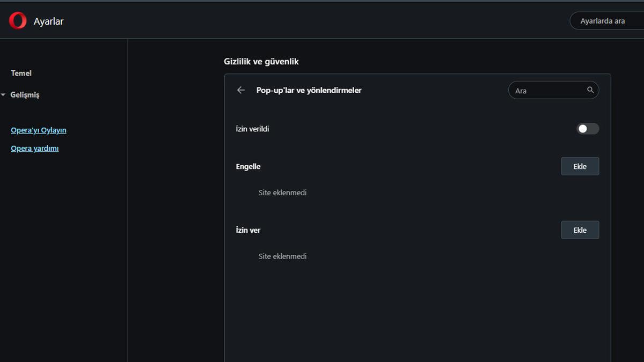This screenshot has height=362, width=644.
Task: Click the Gizlilik ve güvenlik heading
Action: [261, 62]
